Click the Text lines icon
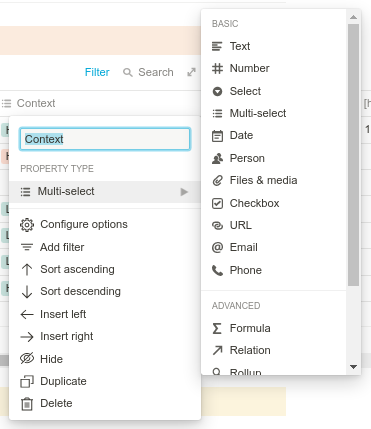Viewport: 371px width, 429px height. 217,46
